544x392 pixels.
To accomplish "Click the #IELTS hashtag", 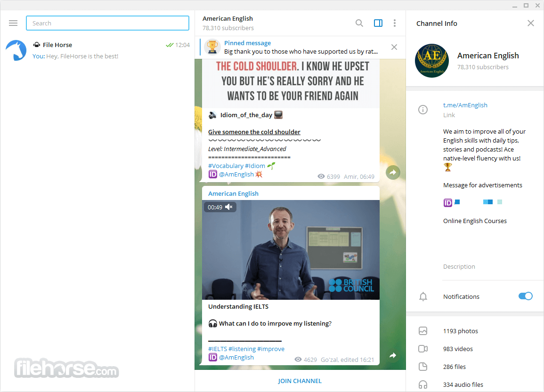I will click(218, 349).
